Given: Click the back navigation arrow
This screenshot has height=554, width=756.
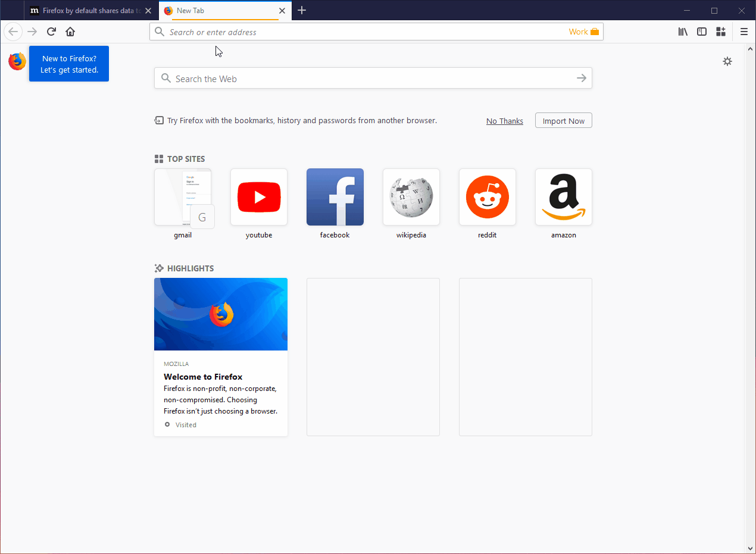Looking at the screenshot, I should click(13, 32).
